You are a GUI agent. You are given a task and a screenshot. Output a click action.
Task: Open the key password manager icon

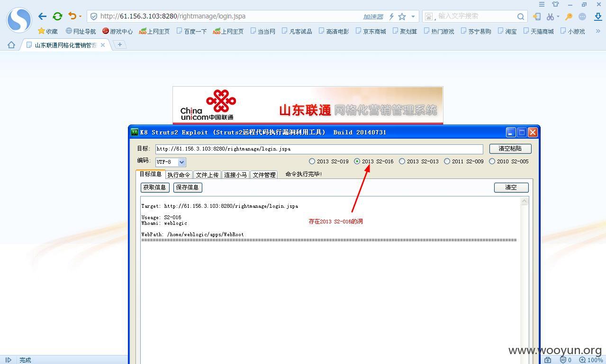click(569, 17)
